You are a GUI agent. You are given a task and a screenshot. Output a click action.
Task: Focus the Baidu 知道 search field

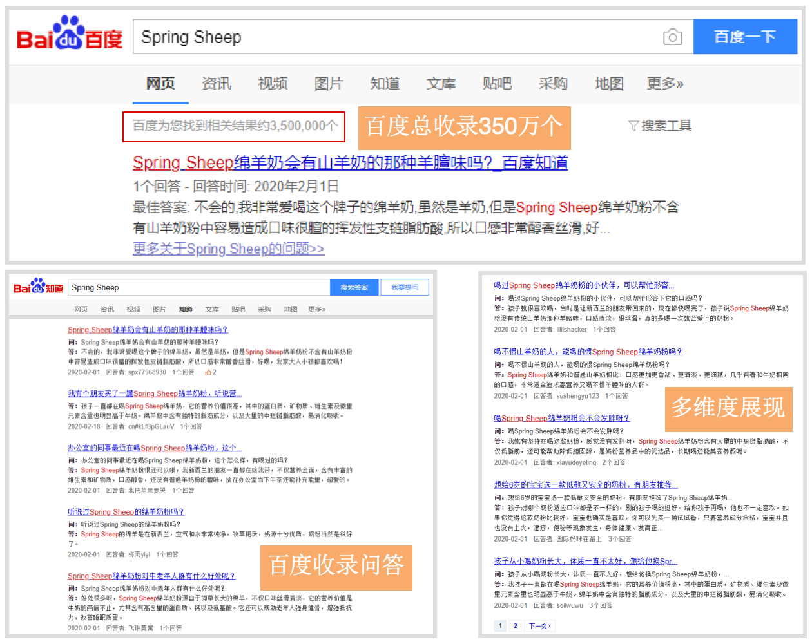[199, 287]
